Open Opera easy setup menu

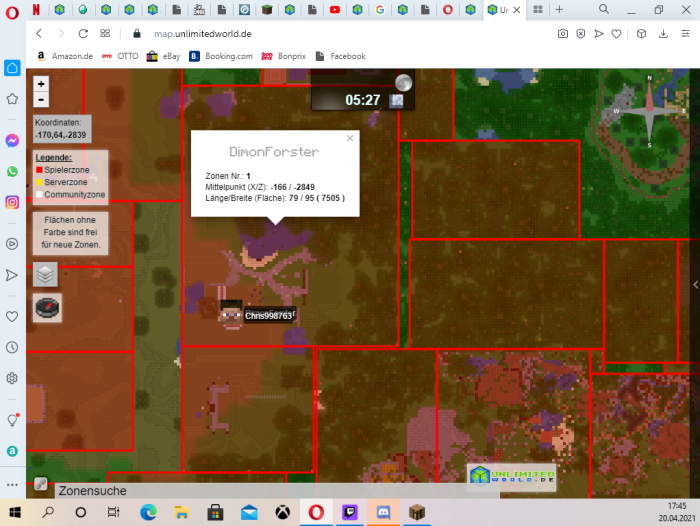[685, 33]
